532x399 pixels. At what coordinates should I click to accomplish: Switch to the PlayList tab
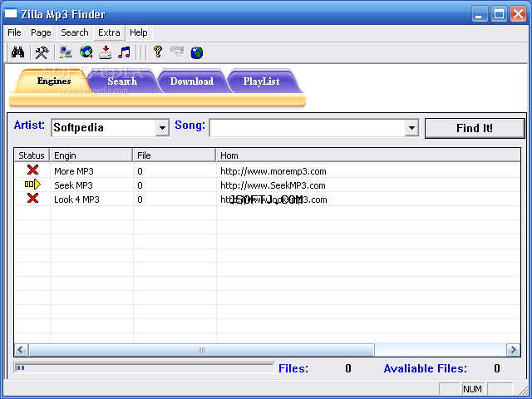pyautogui.click(x=261, y=81)
